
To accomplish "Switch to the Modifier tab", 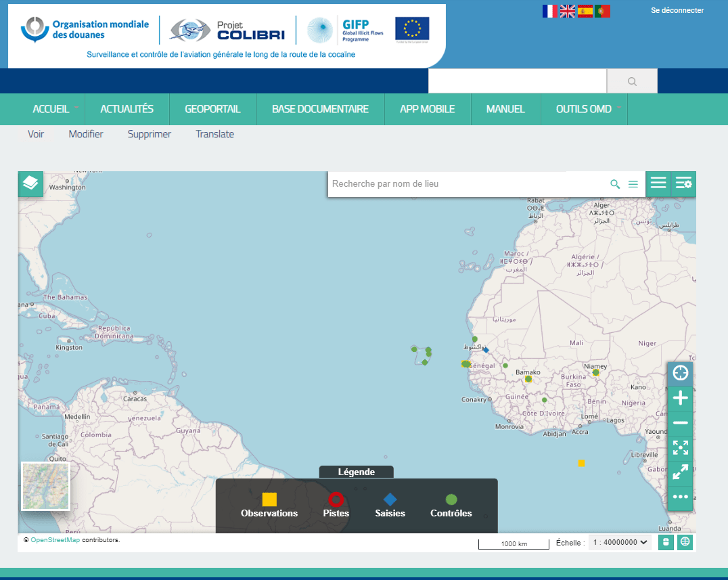I will pos(86,134).
